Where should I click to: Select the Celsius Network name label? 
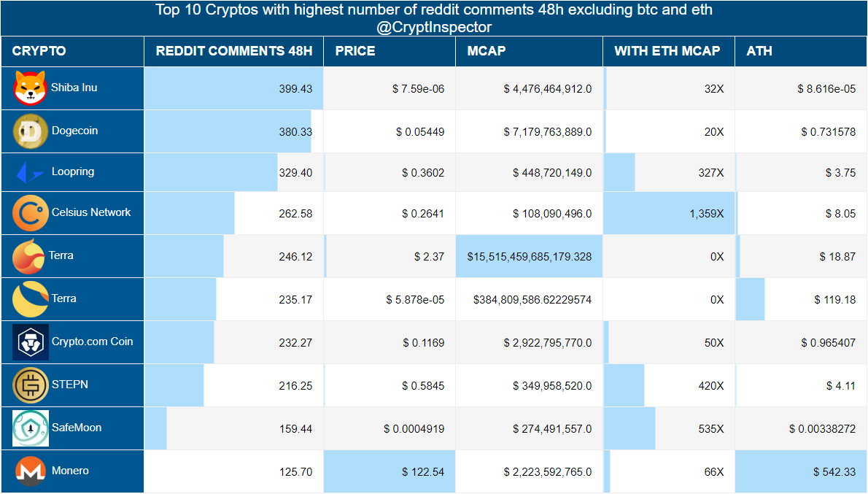[x=91, y=212]
